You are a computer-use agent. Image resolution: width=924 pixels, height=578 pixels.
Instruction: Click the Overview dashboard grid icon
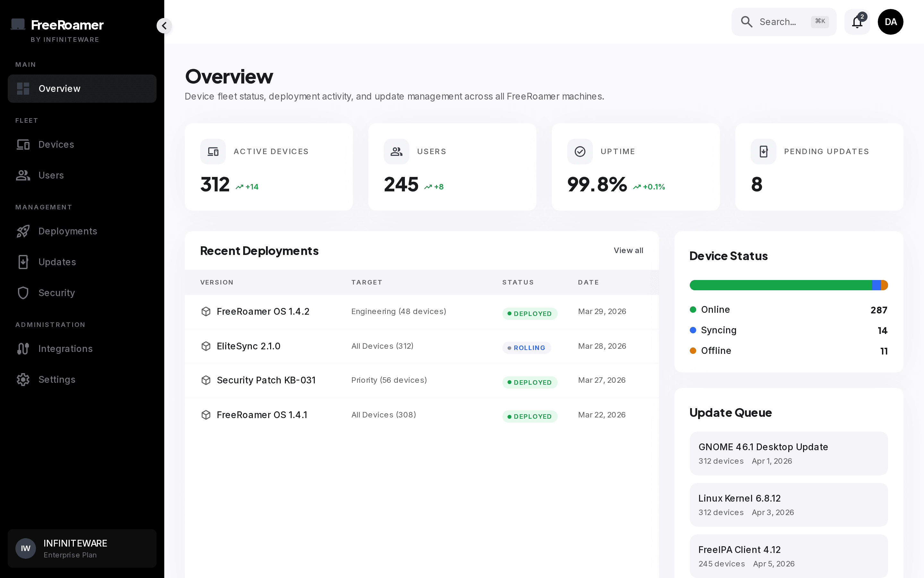(23, 88)
